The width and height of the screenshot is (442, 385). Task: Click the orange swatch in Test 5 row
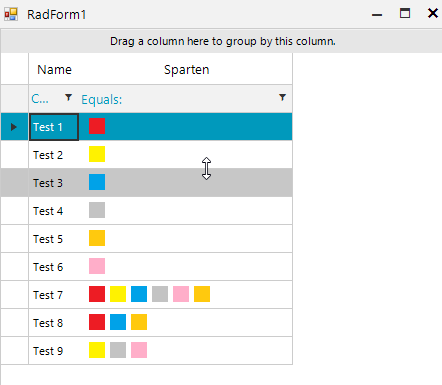[97, 238]
